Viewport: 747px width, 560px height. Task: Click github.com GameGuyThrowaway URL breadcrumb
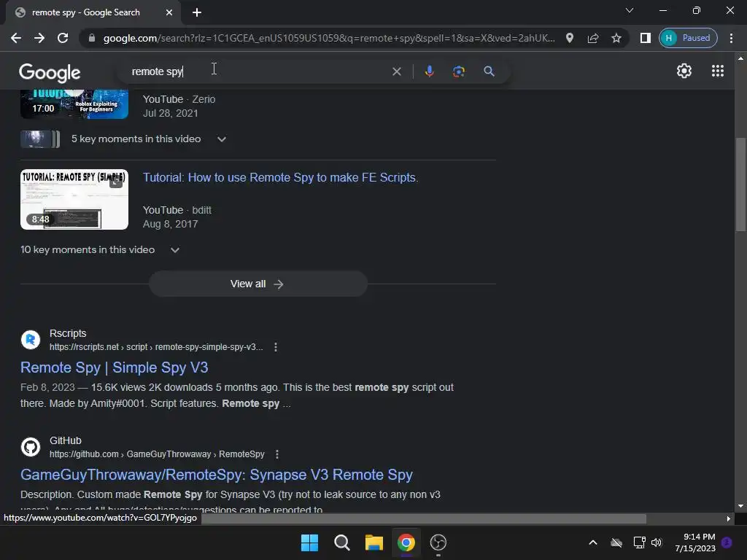[157, 454]
